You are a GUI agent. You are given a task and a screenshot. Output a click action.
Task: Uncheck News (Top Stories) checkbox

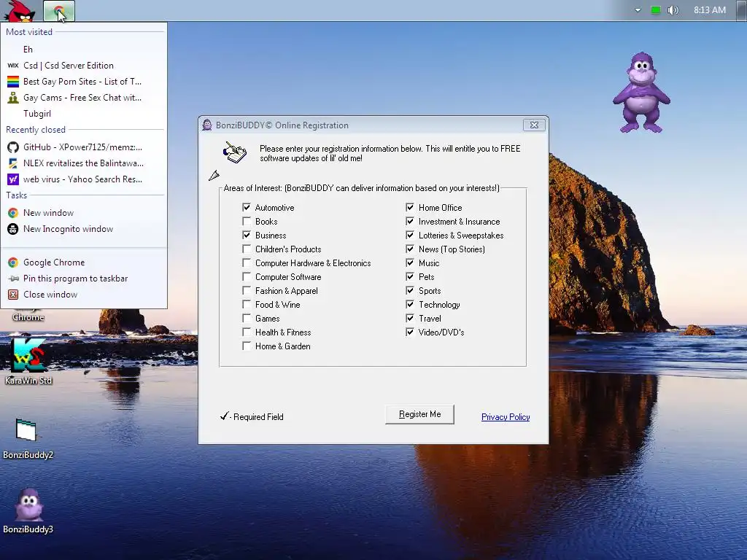tap(410, 249)
